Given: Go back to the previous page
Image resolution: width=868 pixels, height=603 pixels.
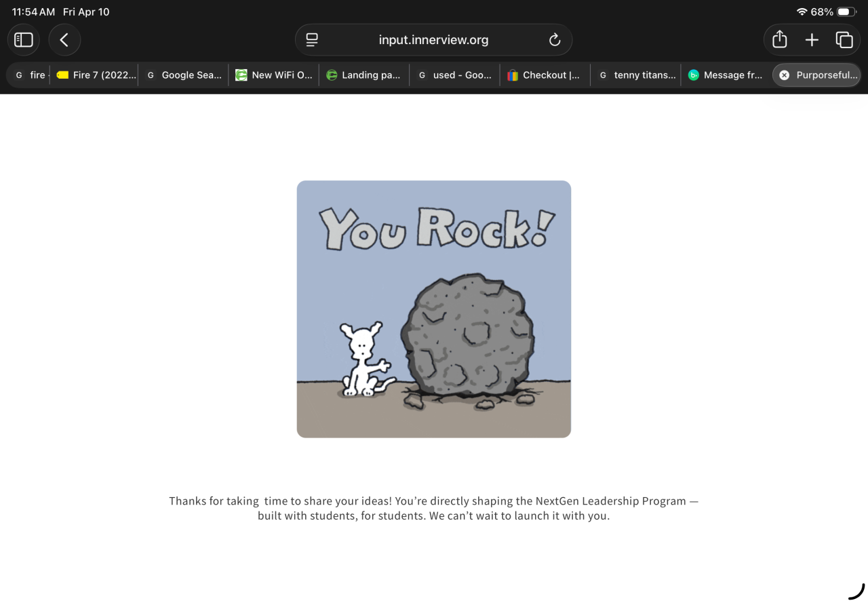Looking at the screenshot, I should tap(64, 40).
